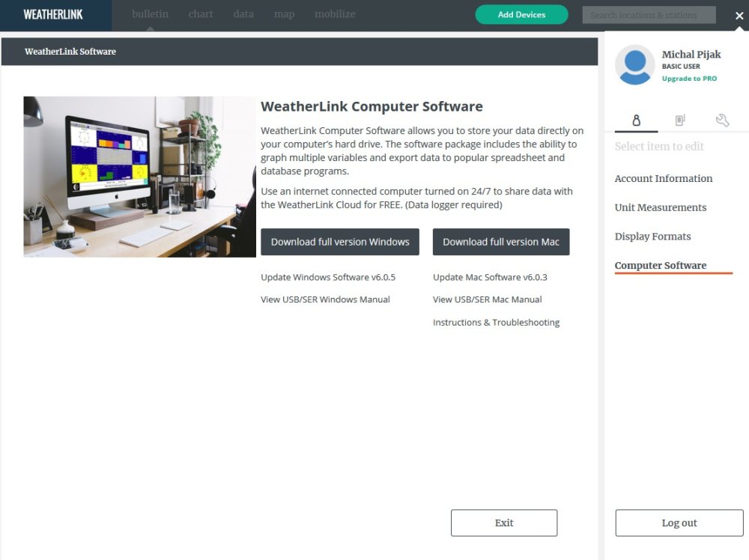The width and height of the screenshot is (749, 560).
Task: Open Instructions & Troubleshooting
Action: (497, 323)
